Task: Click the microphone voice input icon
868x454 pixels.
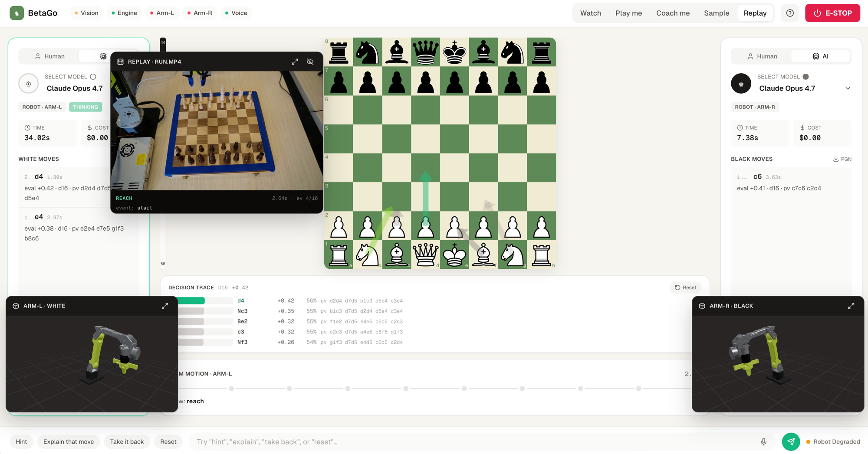Action: pos(763,441)
